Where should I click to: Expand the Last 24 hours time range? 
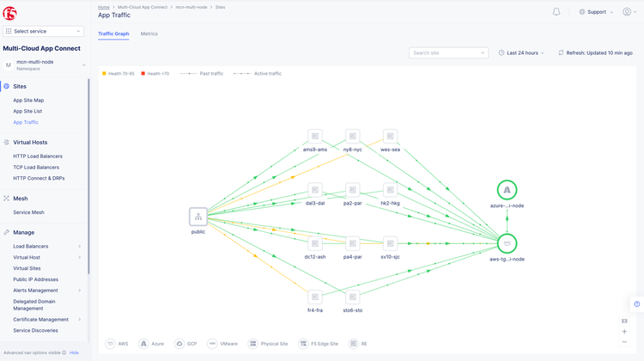[522, 53]
